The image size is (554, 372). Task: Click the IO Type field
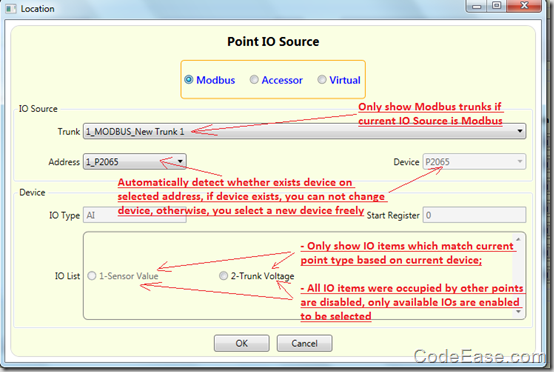(135, 215)
